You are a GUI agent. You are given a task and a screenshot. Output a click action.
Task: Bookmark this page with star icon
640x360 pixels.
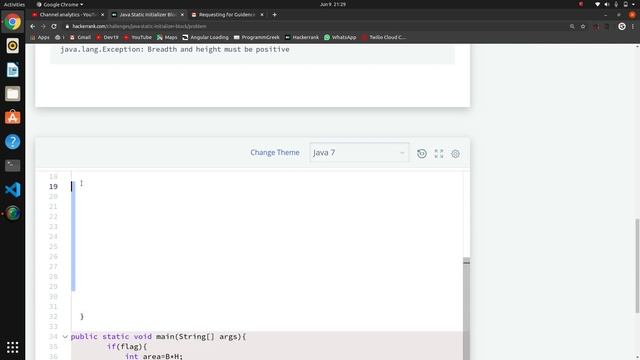[x=583, y=26]
